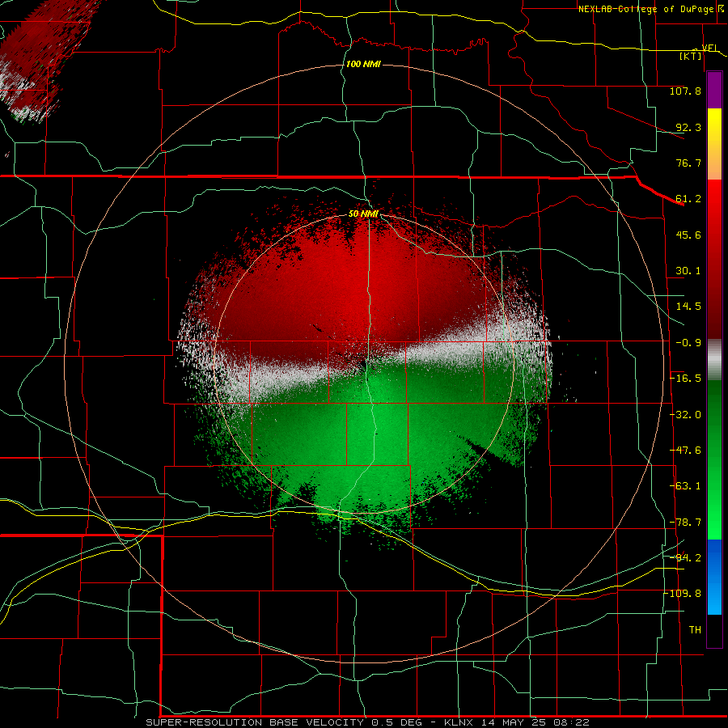Click the [KT] units label
728x728 pixels.
[x=691, y=56]
